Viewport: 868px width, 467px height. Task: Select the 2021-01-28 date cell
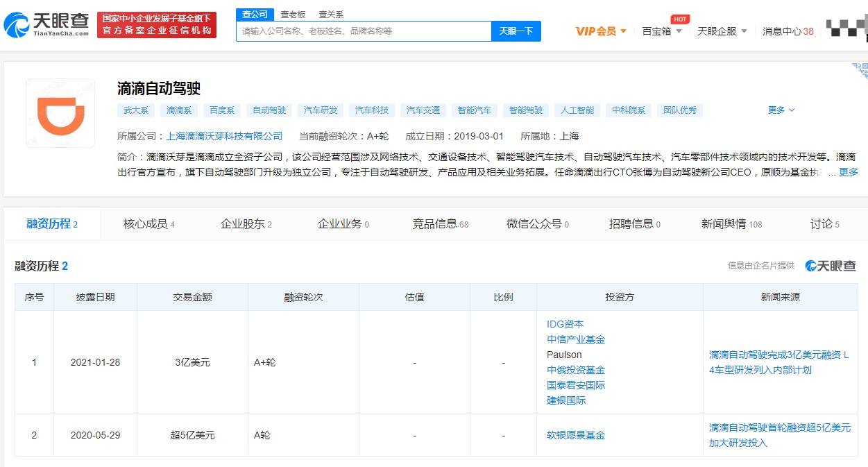click(x=96, y=362)
